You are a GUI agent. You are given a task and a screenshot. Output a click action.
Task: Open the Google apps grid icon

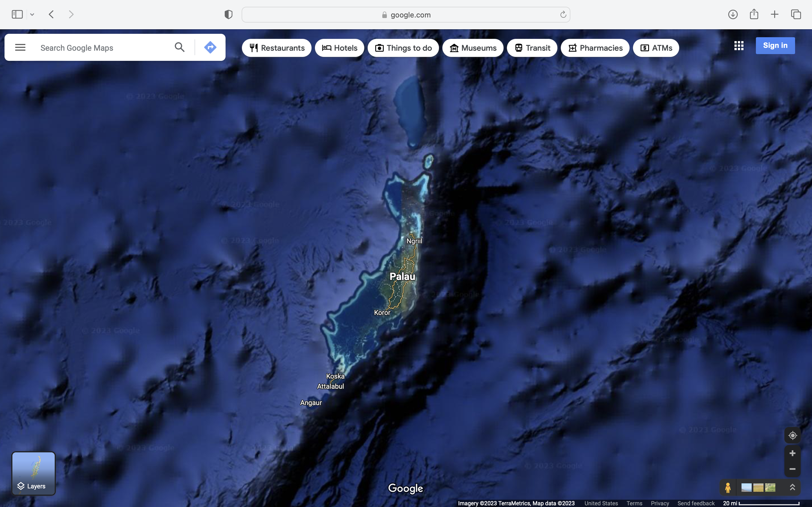tap(738, 46)
